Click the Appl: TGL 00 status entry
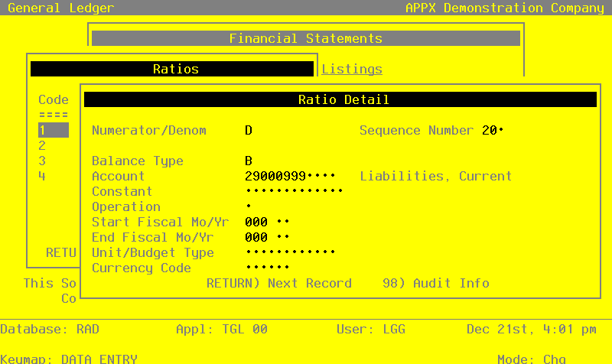 (x=222, y=330)
